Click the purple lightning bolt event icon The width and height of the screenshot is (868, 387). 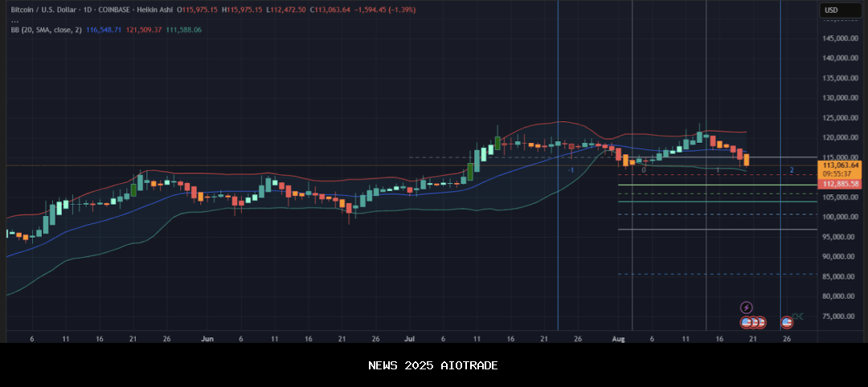(746, 308)
